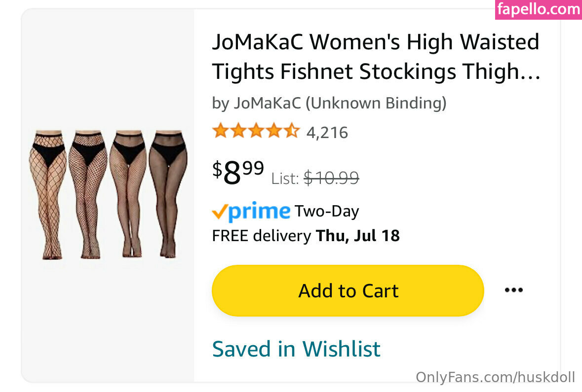The width and height of the screenshot is (582, 392).
Task: Click the half-filled fifth rating star
Action: pyautogui.click(x=292, y=131)
